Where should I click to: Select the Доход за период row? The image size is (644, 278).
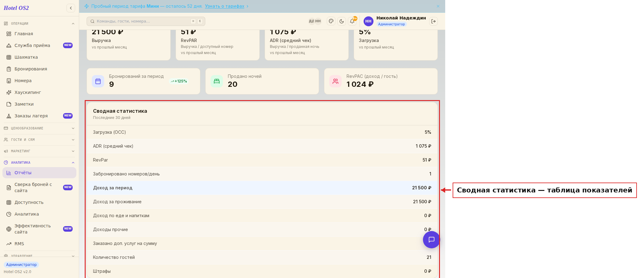coord(262,188)
